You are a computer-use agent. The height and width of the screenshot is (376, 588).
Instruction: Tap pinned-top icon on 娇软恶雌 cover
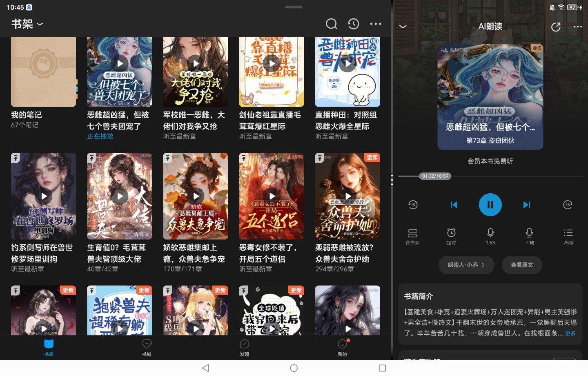(167, 158)
